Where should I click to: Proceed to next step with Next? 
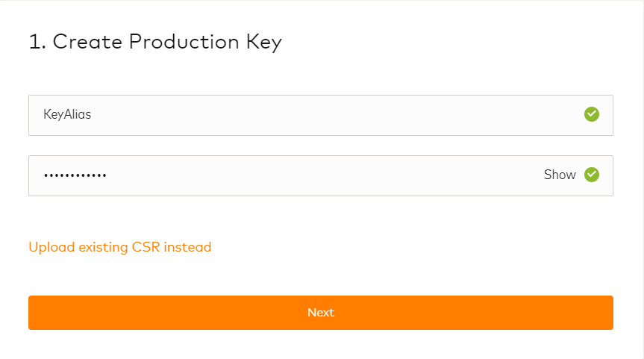(x=321, y=312)
